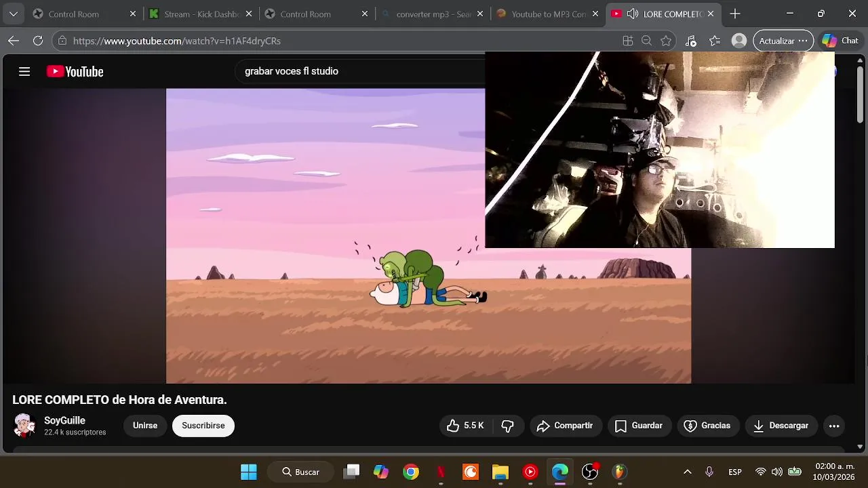Open the favorites list icon
868x488 pixels.
715,41
